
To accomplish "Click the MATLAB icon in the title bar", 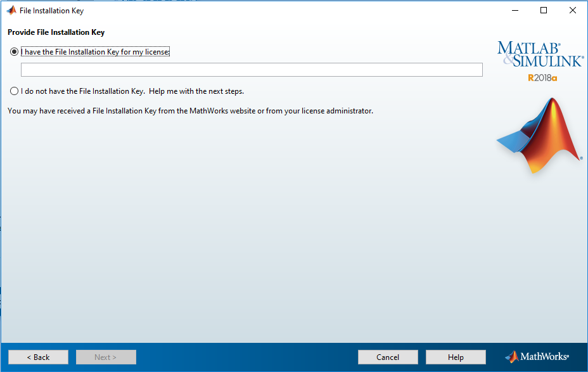I will 11,10.
